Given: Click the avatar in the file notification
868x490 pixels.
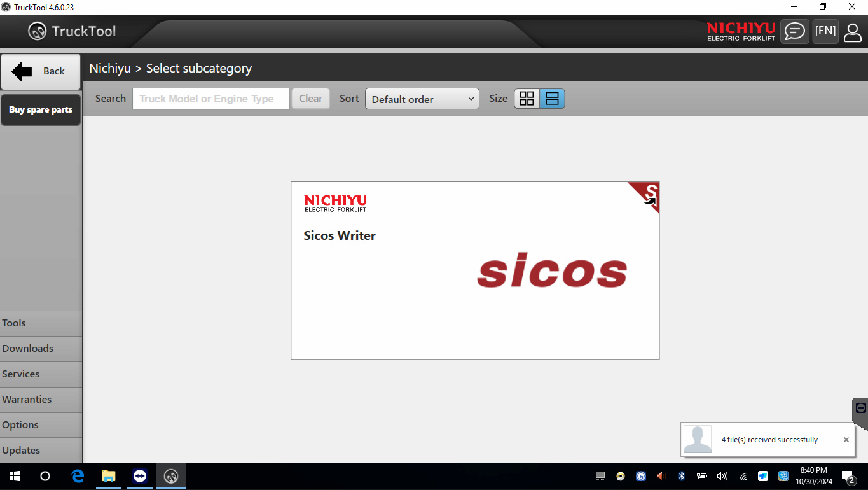Looking at the screenshot, I should click(698, 440).
